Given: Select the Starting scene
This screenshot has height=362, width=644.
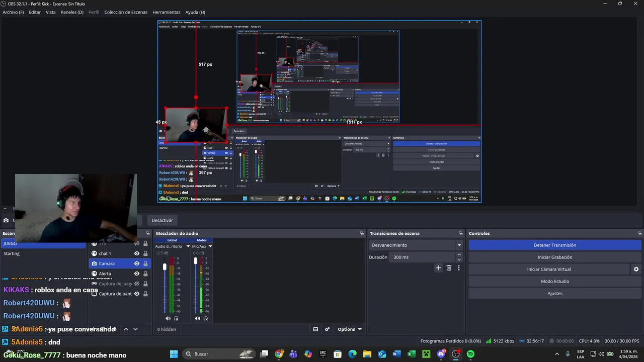Looking at the screenshot, I should [43, 253].
